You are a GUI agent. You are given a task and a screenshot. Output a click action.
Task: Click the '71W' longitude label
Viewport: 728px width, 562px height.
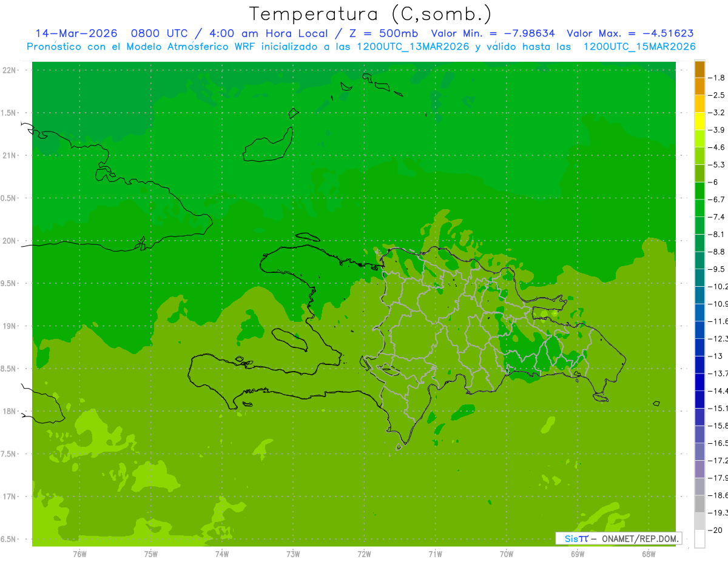pyautogui.click(x=435, y=554)
